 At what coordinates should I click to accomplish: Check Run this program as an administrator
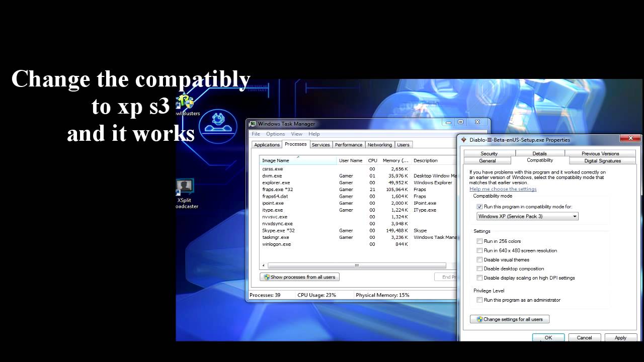[x=479, y=300]
